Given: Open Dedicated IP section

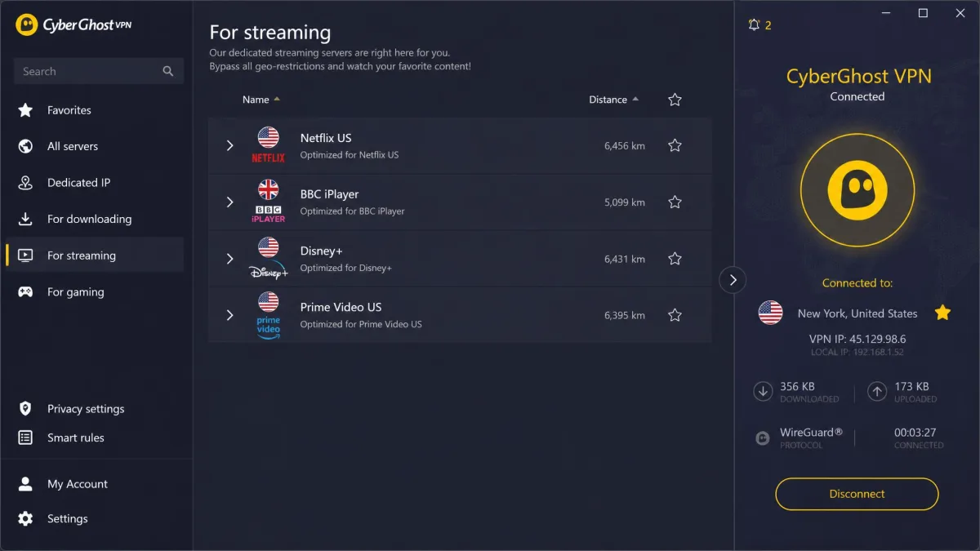Looking at the screenshot, I should (95, 183).
